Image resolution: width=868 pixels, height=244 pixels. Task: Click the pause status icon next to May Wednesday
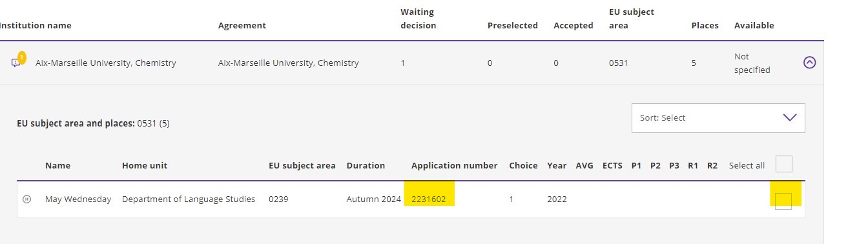coord(26,199)
